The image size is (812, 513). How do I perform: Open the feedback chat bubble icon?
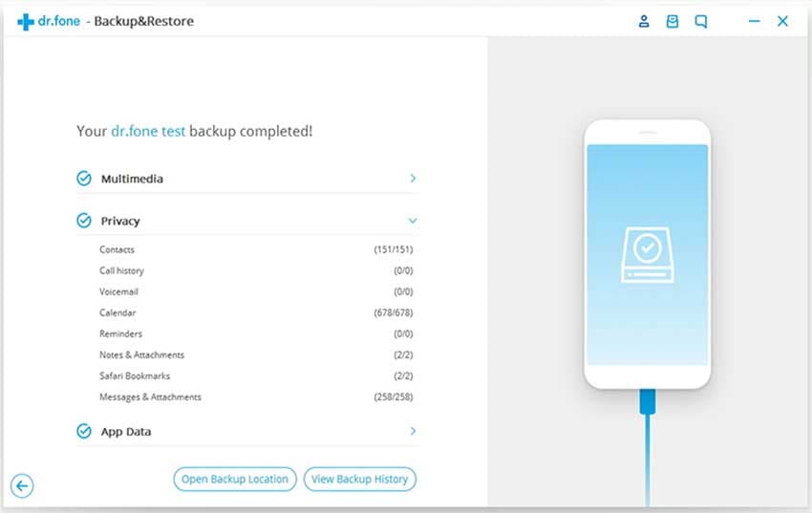coord(700,21)
